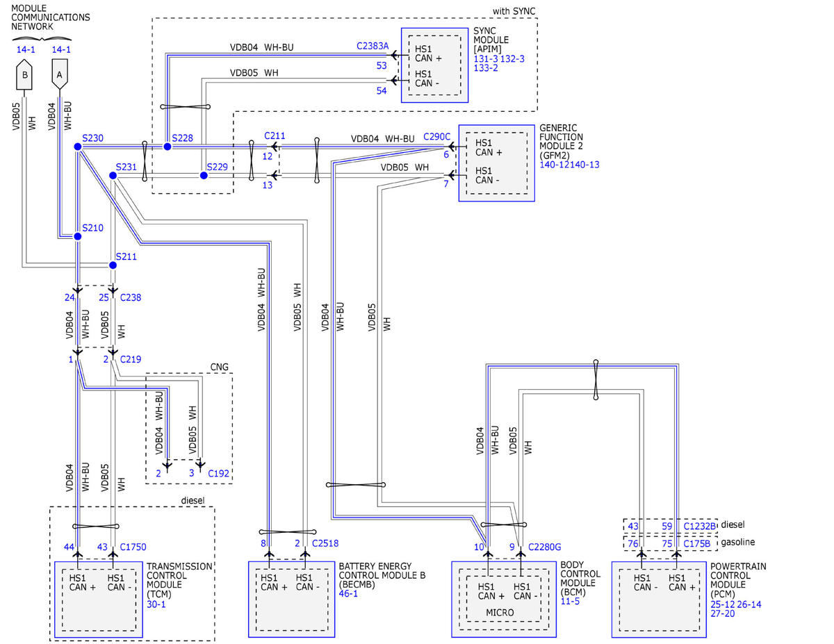Click the C192 CNG connector label

click(x=218, y=473)
